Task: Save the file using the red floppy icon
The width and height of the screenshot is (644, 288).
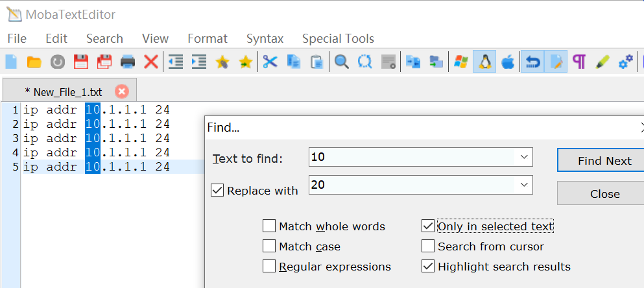Action: (x=81, y=62)
